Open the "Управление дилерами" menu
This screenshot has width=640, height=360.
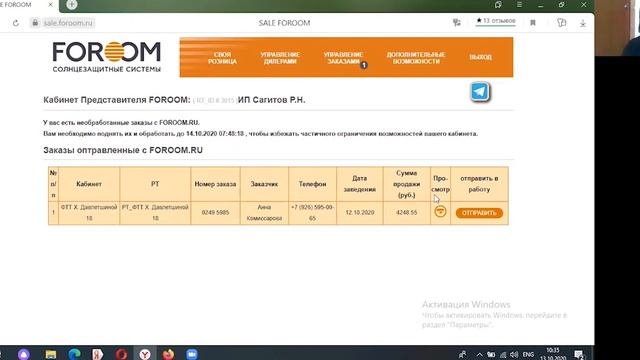280,58
